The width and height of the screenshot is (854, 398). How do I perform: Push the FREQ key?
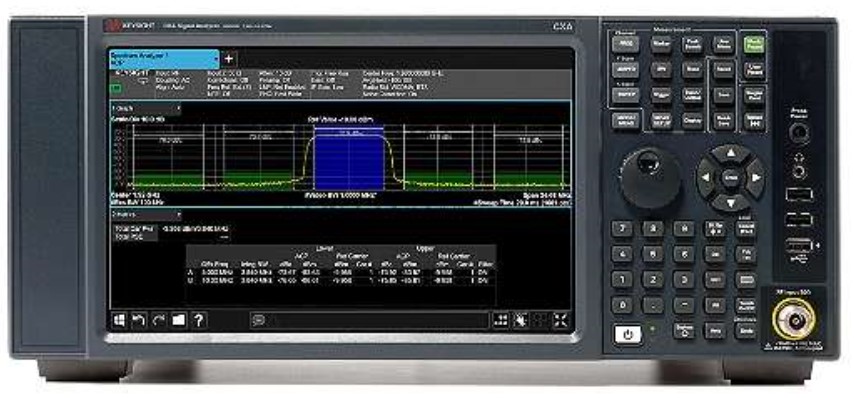tap(625, 44)
